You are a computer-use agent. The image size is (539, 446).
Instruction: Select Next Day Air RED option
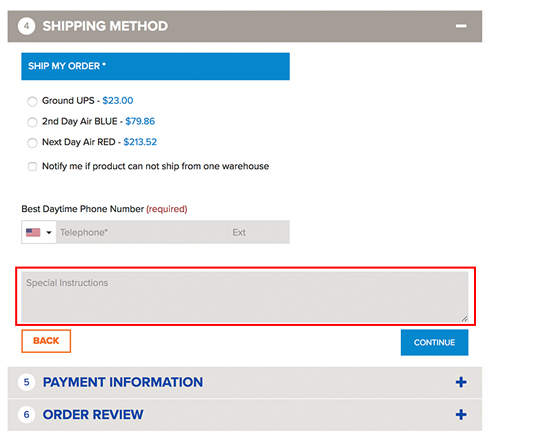(32, 143)
